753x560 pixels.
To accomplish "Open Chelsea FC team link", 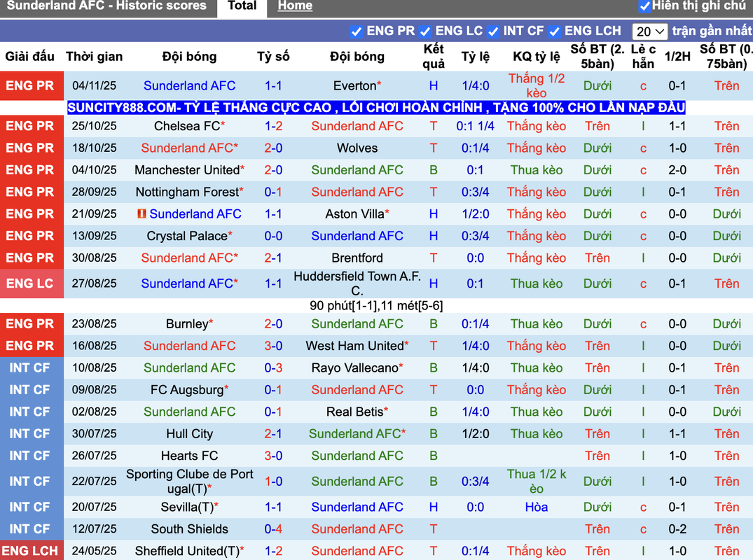I will pyautogui.click(x=187, y=126).
